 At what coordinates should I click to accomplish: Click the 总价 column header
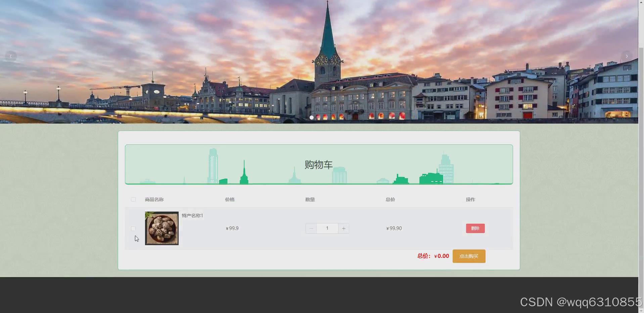point(390,199)
